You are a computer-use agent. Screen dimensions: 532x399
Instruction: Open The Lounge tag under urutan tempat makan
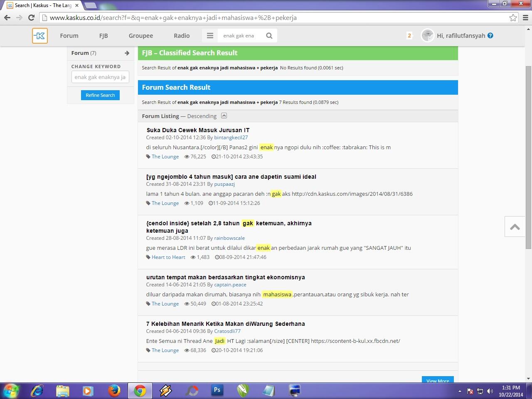click(x=165, y=304)
